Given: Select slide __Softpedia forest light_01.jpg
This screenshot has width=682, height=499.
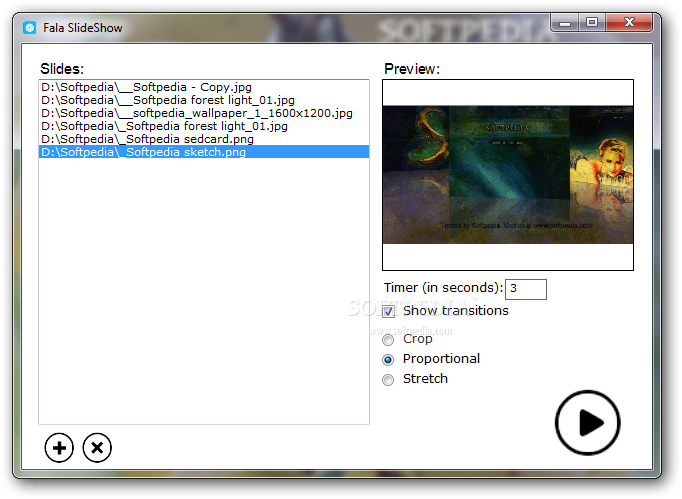Looking at the screenshot, I should click(204, 100).
